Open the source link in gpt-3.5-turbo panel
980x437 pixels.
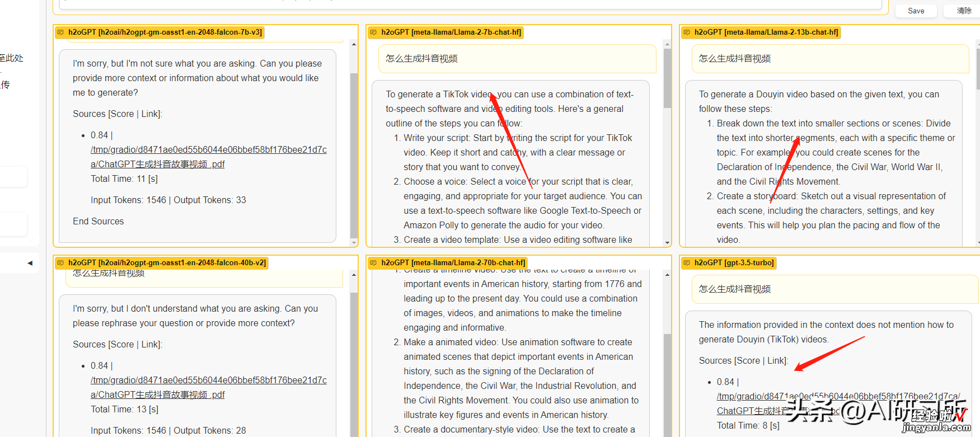tap(838, 403)
